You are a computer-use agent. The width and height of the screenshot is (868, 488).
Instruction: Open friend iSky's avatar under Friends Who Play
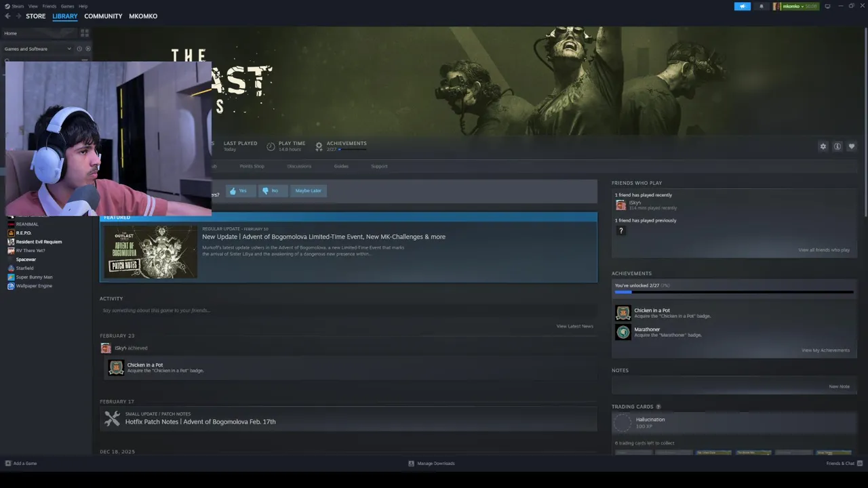coord(620,205)
